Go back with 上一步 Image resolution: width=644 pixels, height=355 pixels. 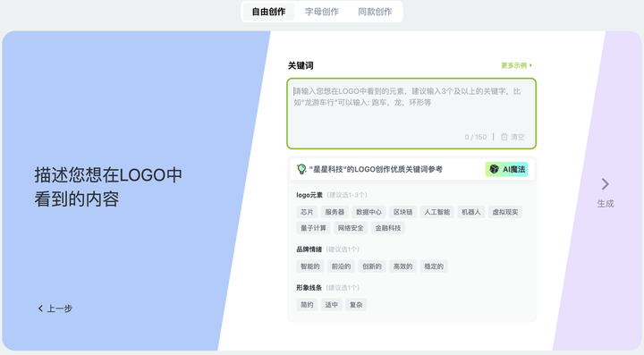pos(55,309)
